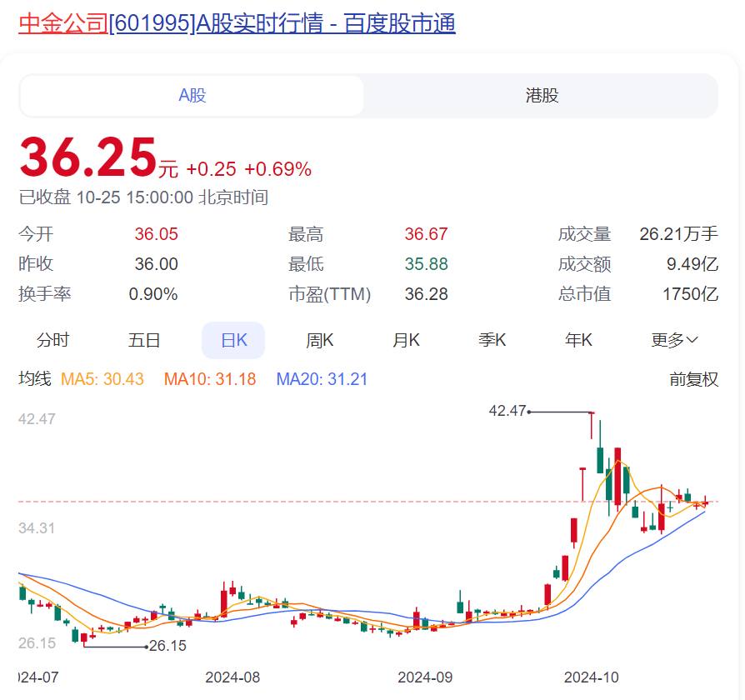745x700 pixels.
Task: Click the 26.15 low price marker
Action: point(169,645)
